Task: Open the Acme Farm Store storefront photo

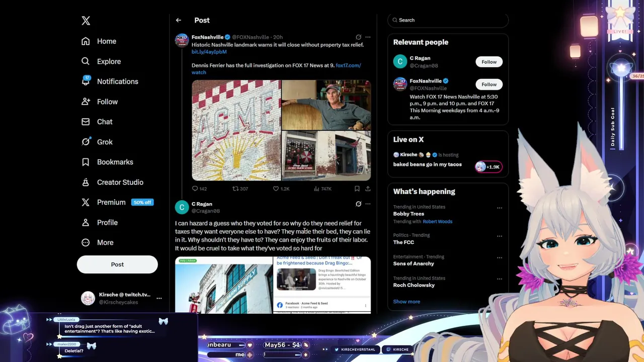Action: click(326, 156)
